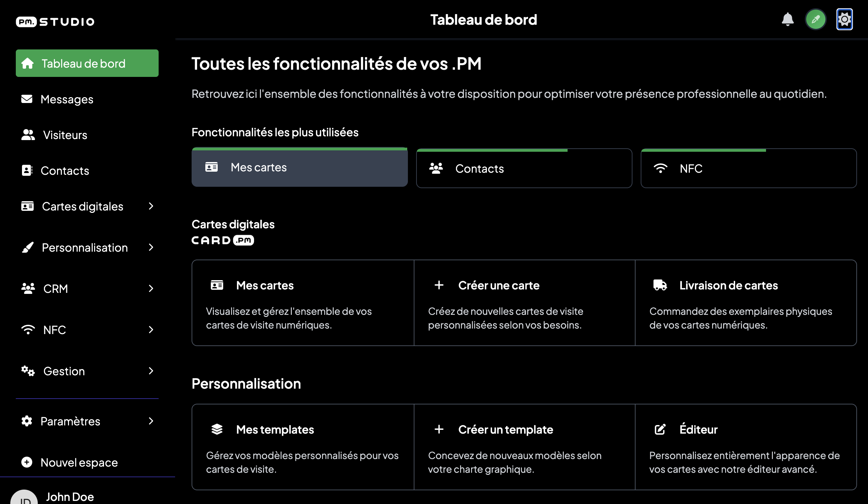The width and height of the screenshot is (868, 504).
Task: Click the green eyedropper theme color button
Action: (x=816, y=19)
